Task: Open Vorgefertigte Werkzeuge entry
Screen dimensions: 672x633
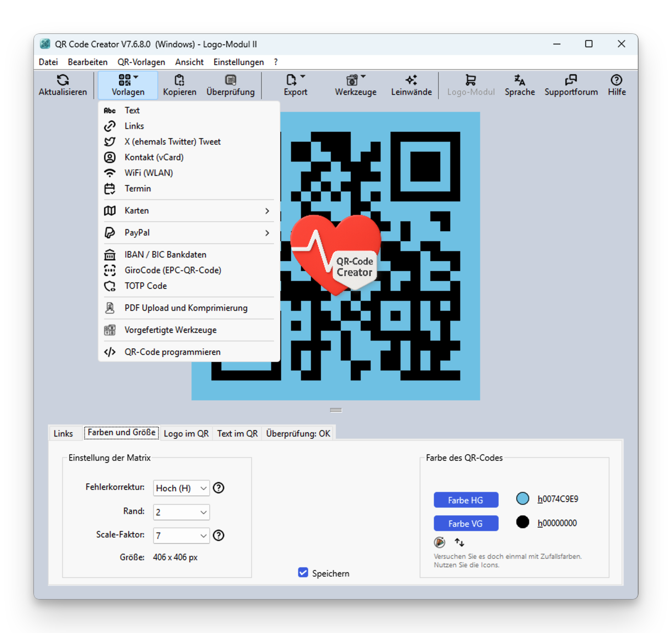Action: pyautogui.click(x=189, y=330)
